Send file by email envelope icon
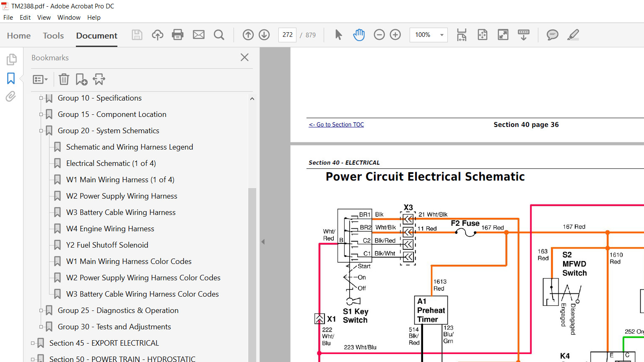 point(199,35)
